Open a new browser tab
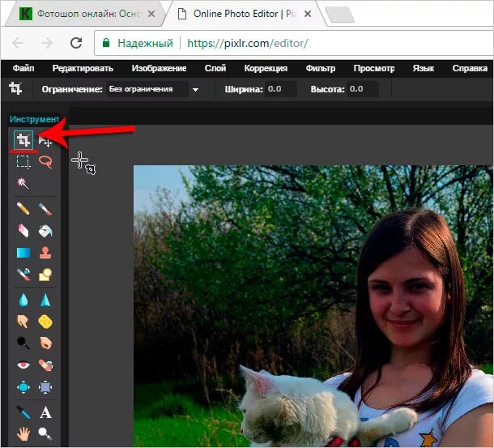Viewport: 494px width, 448px height. [339, 15]
